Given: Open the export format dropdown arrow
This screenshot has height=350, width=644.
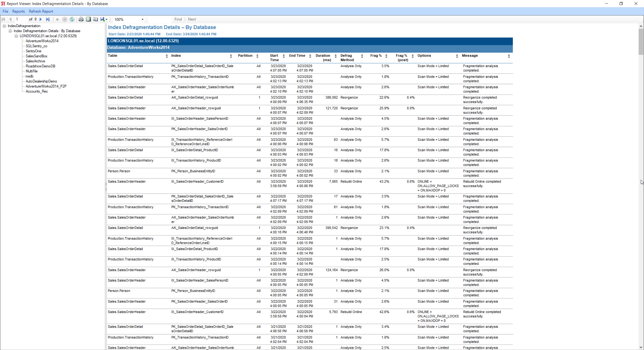Looking at the screenshot, I should click(106, 19).
